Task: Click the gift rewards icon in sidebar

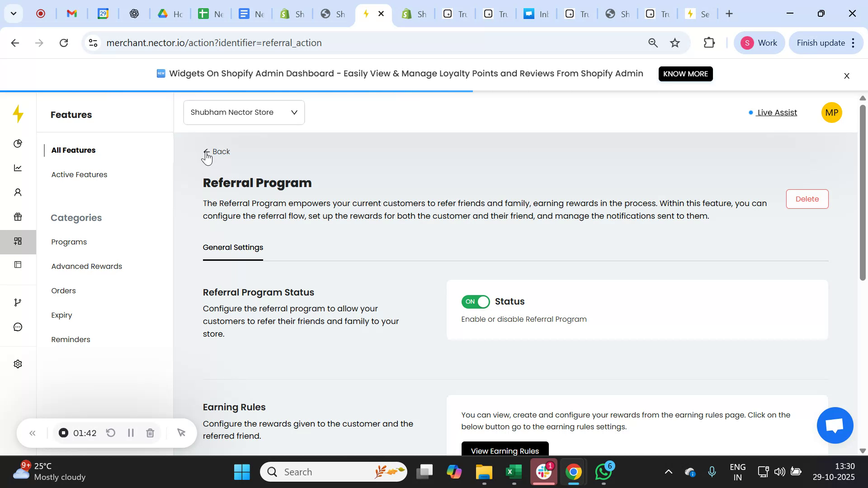Action: point(18,216)
